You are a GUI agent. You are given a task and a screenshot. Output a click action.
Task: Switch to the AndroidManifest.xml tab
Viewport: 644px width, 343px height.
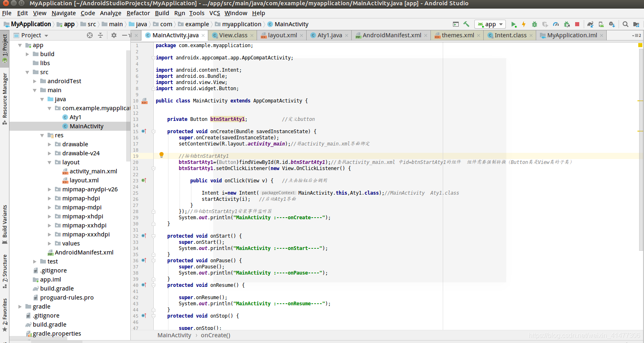pyautogui.click(x=392, y=35)
